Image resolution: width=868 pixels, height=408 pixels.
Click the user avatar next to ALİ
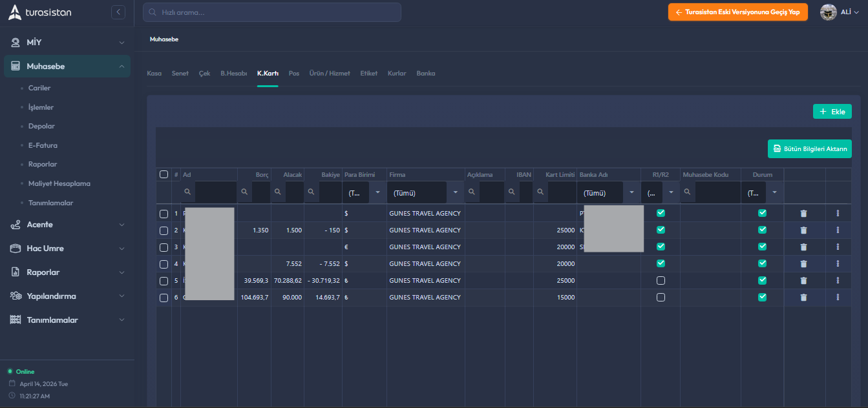click(829, 12)
